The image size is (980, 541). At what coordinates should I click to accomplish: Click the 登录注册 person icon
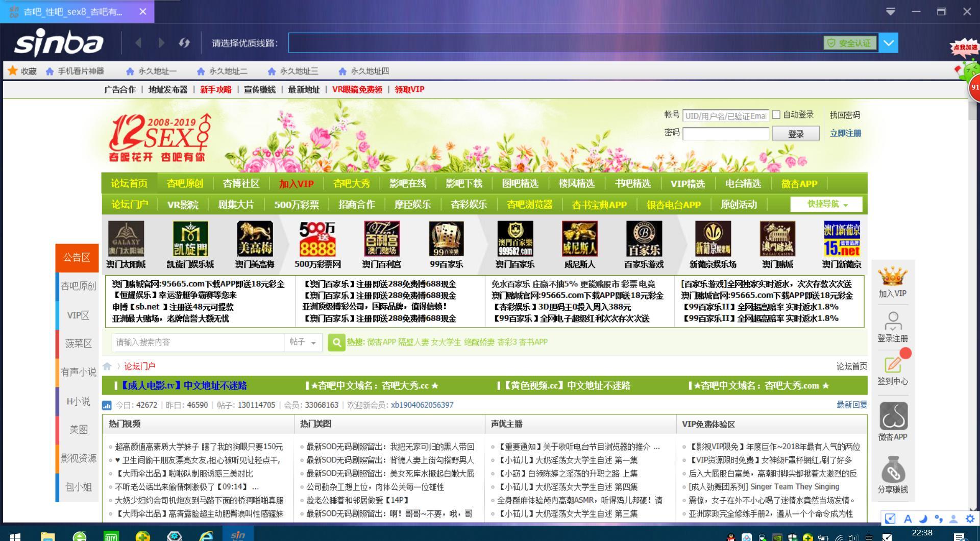pyautogui.click(x=893, y=322)
